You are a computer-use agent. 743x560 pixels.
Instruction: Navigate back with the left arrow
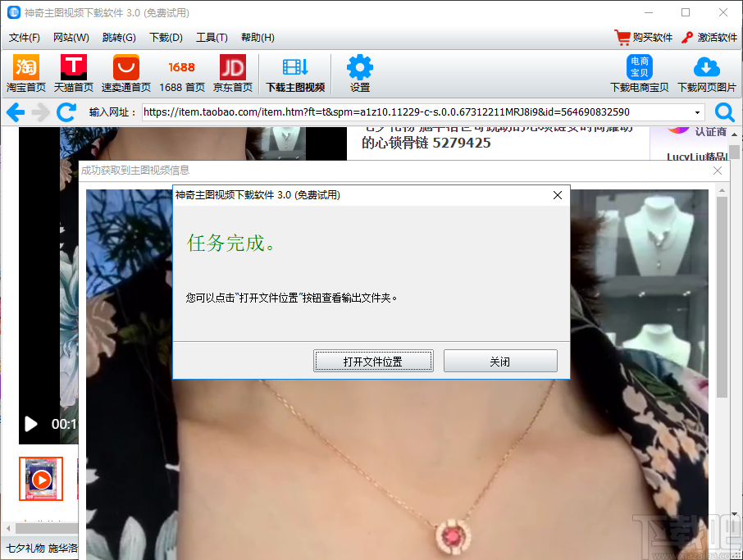click(x=14, y=112)
